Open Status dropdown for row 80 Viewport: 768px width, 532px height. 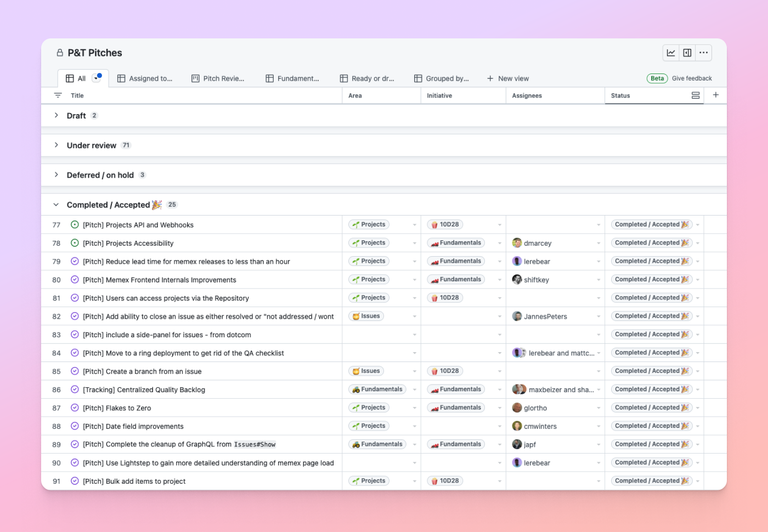click(x=697, y=280)
